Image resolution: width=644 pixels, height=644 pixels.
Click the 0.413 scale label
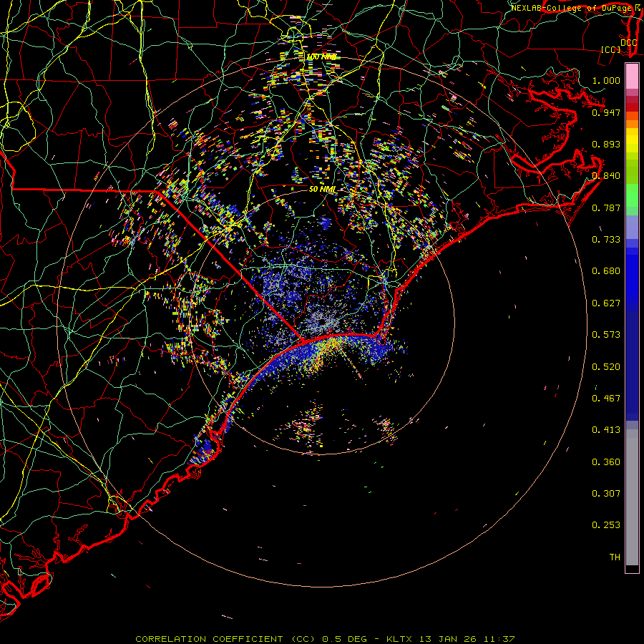point(606,429)
